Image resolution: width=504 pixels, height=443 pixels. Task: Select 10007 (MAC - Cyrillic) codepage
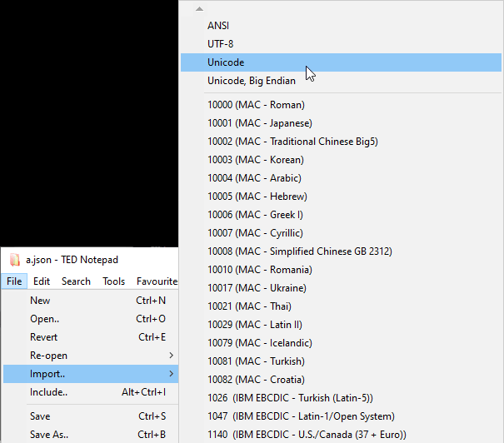[x=255, y=233]
